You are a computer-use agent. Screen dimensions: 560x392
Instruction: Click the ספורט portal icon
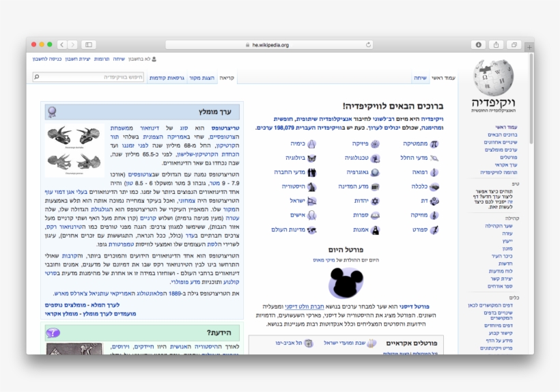434,229
